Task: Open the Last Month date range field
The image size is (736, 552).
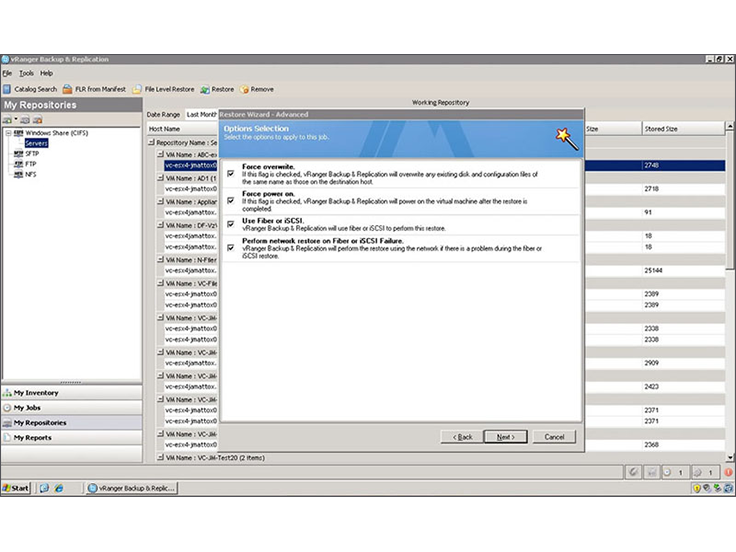Action: tap(201, 115)
